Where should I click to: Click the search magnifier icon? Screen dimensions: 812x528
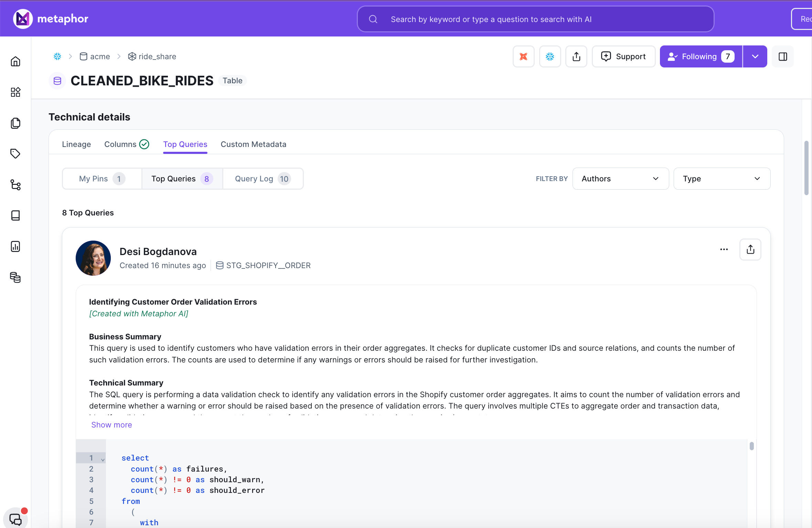click(x=373, y=19)
